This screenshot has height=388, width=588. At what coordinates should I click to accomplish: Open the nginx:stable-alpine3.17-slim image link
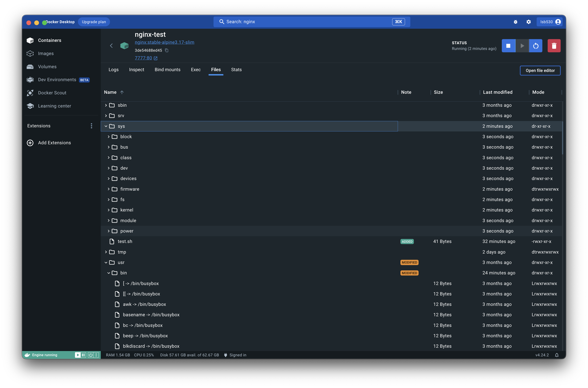tap(164, 42)
